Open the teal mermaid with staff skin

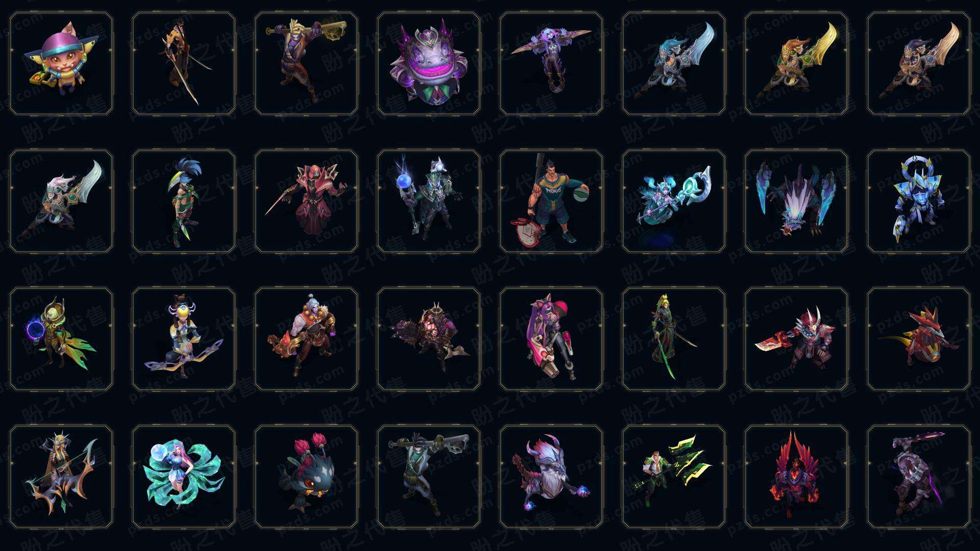(x=674, y=201)
